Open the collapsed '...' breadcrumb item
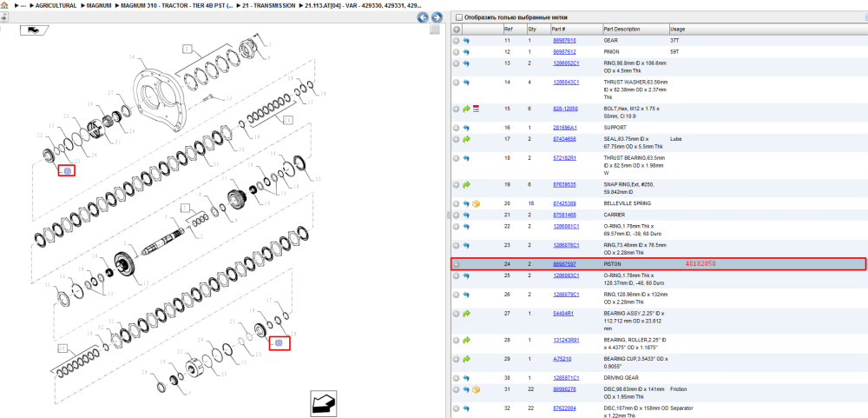This screenshot has height=418, width=868. [23, 5]
